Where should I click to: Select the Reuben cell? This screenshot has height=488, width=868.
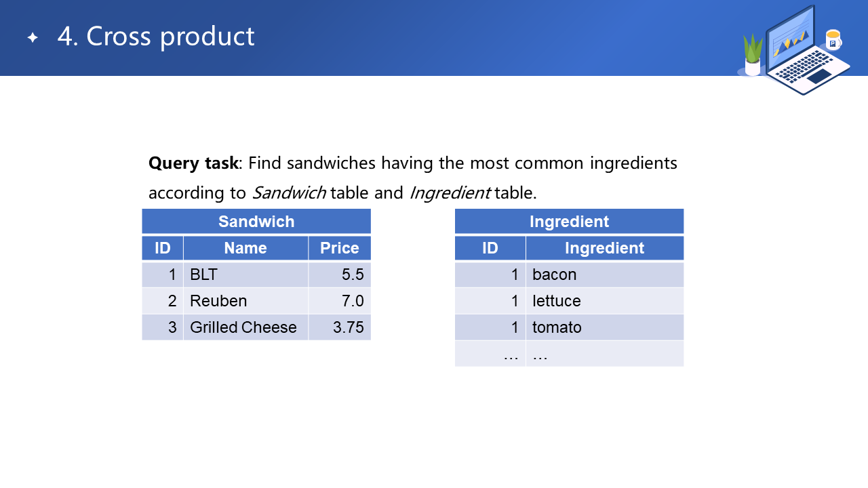(x=245, y=301)
